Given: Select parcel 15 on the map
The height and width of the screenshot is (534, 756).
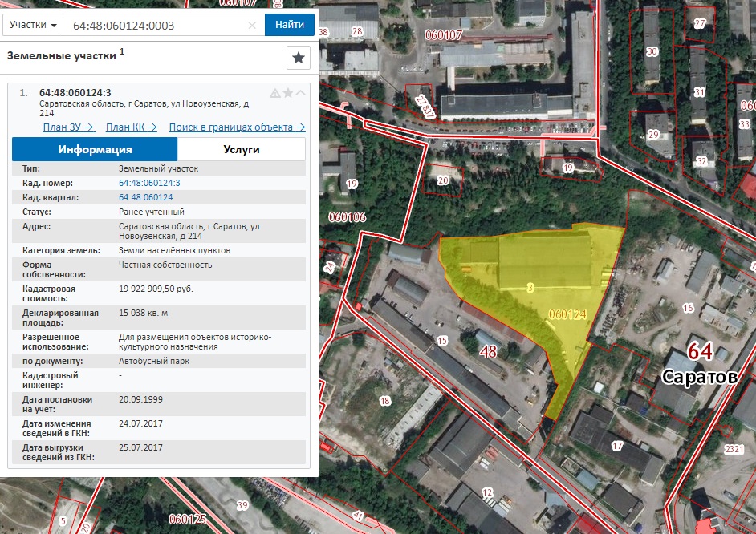Looking at the screenshot, I should coord(442,341).
